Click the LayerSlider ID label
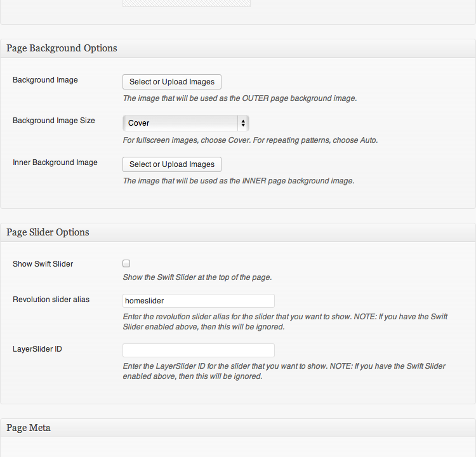 click(37, 349)
